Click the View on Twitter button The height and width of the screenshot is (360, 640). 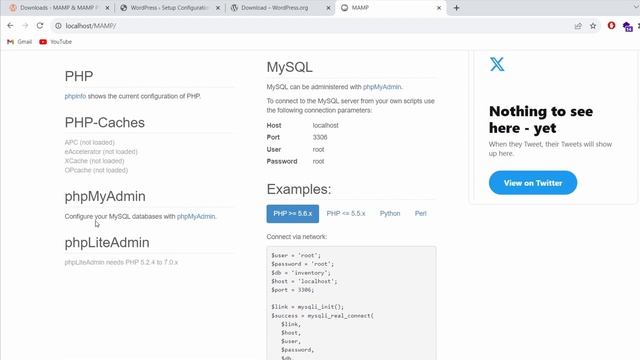click(x=533, y=183)
